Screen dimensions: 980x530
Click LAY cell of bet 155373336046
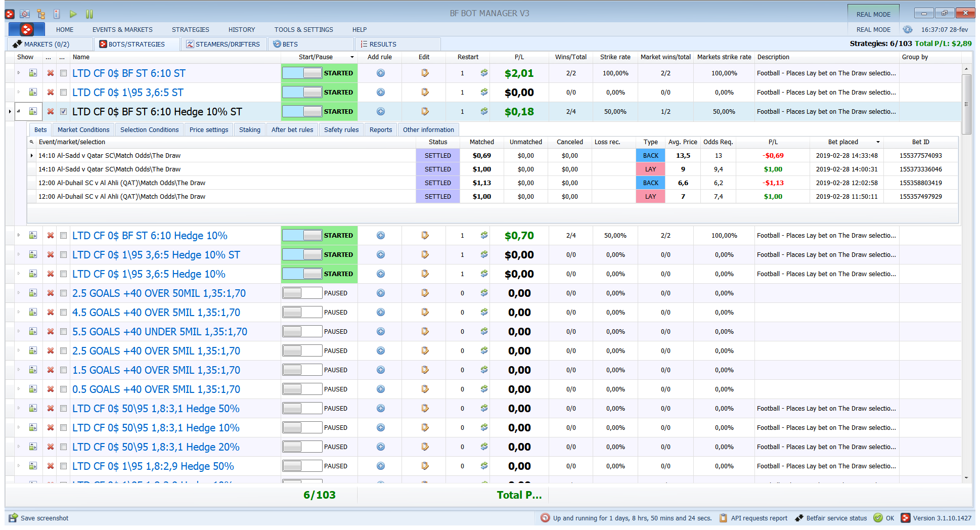coord(650,169)
